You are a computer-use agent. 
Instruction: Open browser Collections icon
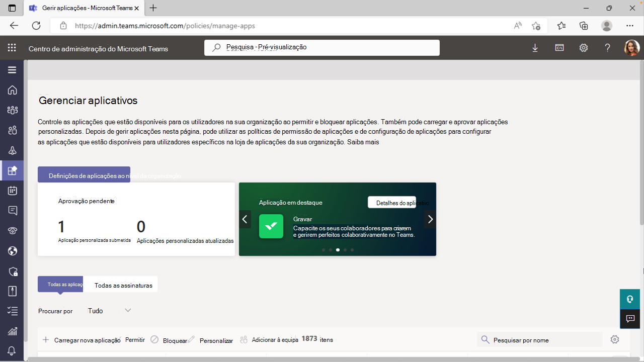click(584, 26)
